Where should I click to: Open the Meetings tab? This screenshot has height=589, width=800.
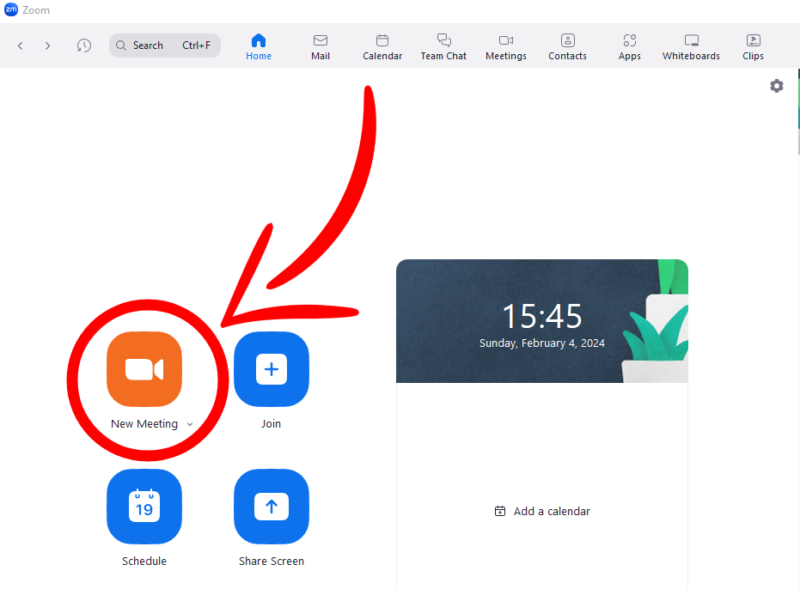tap(506, 46)
